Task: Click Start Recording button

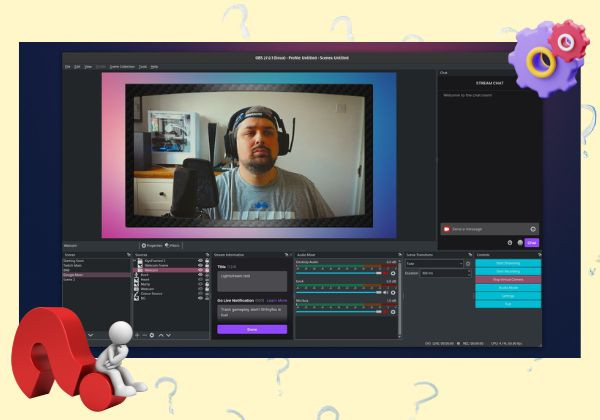Action: point(508,271)
